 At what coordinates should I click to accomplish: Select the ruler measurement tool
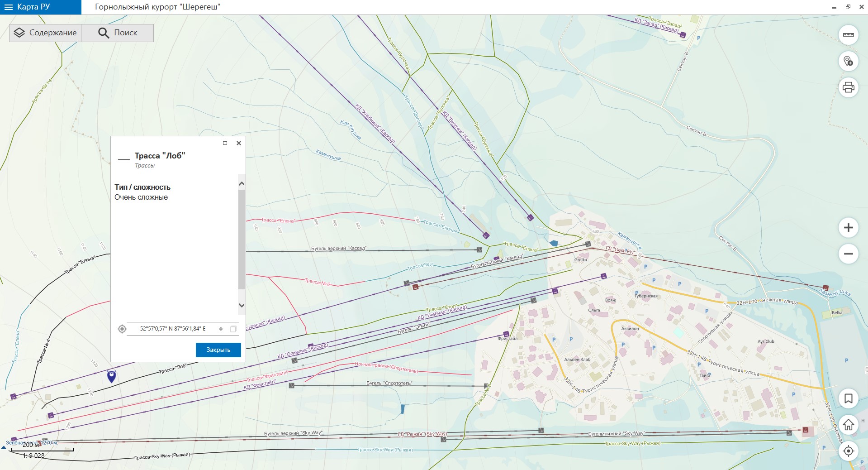click(848, 35)
